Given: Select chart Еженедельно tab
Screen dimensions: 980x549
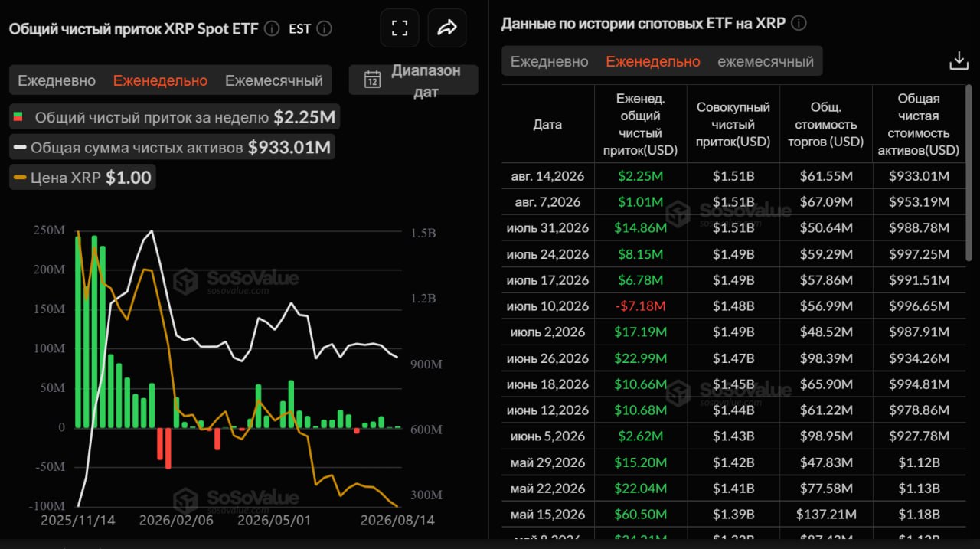Looking at the screenshot, I should [x=160, y=80].
